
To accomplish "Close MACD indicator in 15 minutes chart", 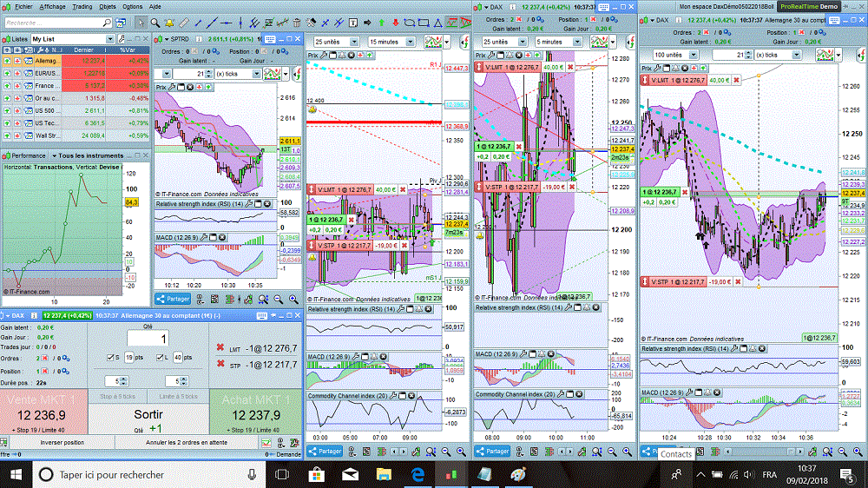I will 383,357.
